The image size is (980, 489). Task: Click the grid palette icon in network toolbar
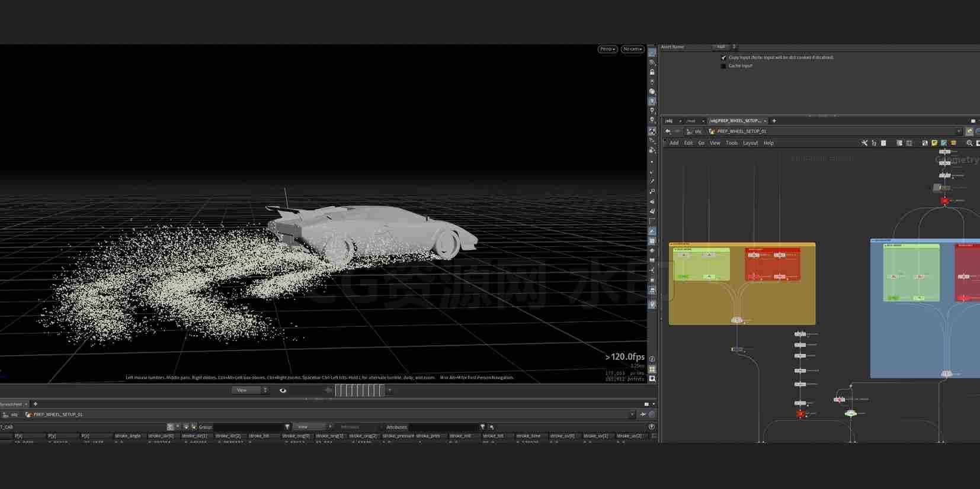click(883, 143)
